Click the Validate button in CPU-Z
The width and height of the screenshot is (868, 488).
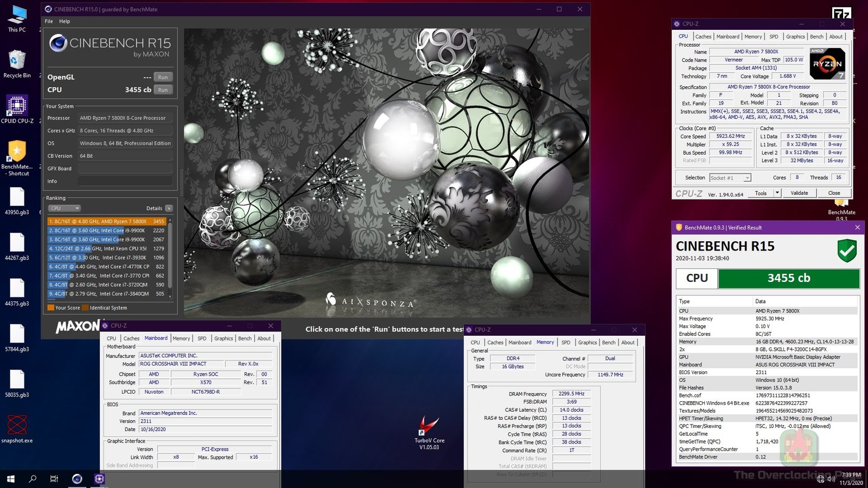tap(799, 192)
